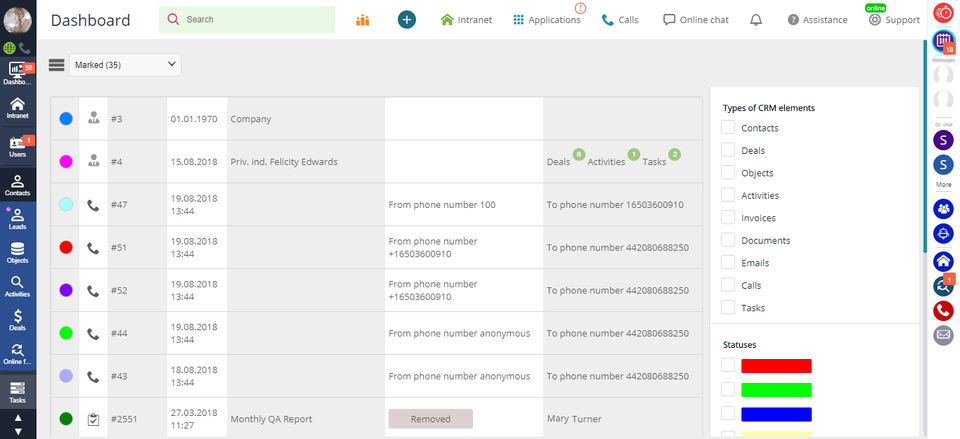The height and width of the screenshot is (439, 960).
Task: Click the round plus add button
Action: coord(407,20)
